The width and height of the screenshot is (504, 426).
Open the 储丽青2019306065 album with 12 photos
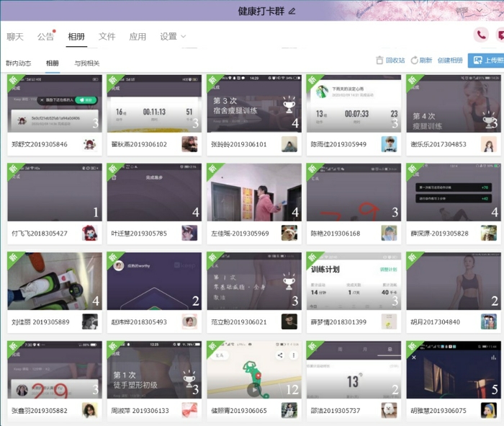click(253, 370)
